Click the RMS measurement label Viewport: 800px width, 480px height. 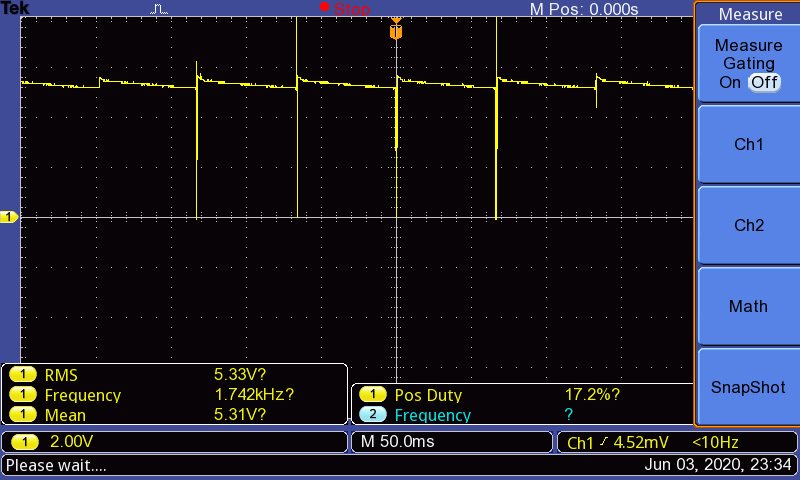tap(61, 375)
